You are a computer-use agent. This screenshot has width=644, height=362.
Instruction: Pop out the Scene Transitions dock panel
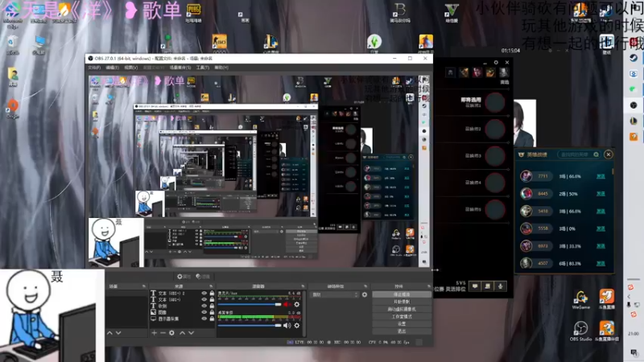tap(365, 286)
